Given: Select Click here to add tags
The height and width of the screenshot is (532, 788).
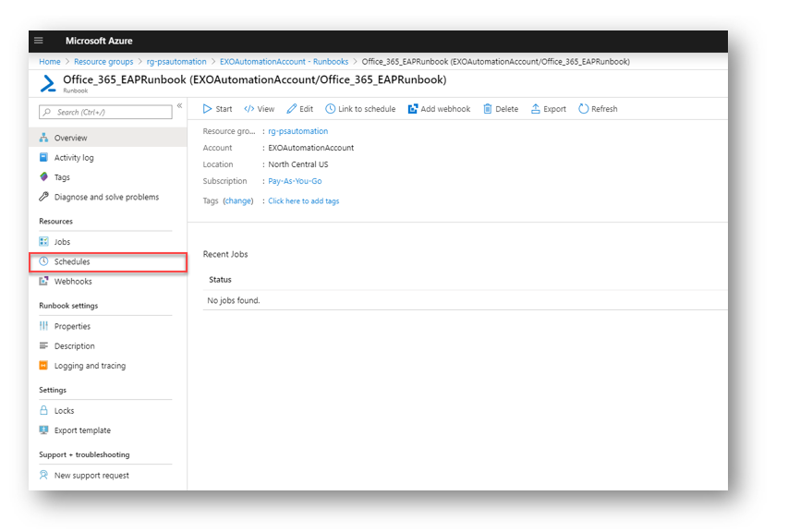Looking at the screenshot, I should 304,201.
